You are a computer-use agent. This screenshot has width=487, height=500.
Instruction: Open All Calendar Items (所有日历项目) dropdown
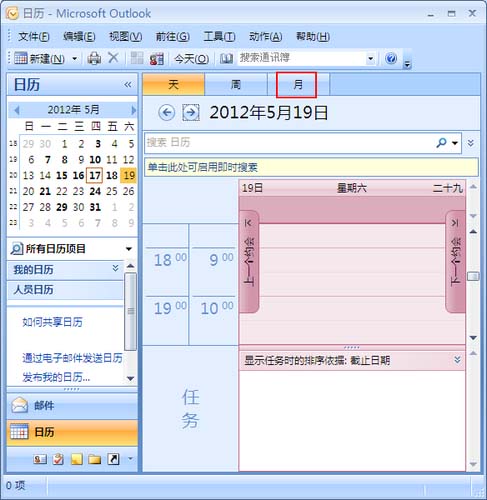click(x=129, y=249)
